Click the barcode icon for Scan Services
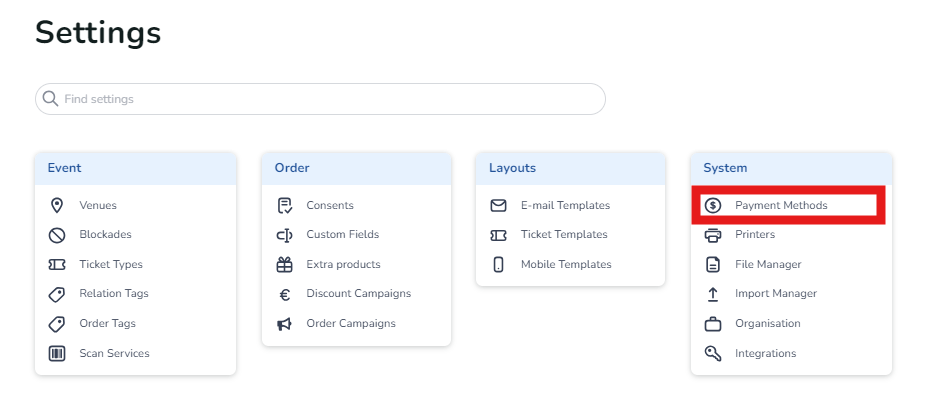This screenshot has height=409, width=928. tap(57, 353)
